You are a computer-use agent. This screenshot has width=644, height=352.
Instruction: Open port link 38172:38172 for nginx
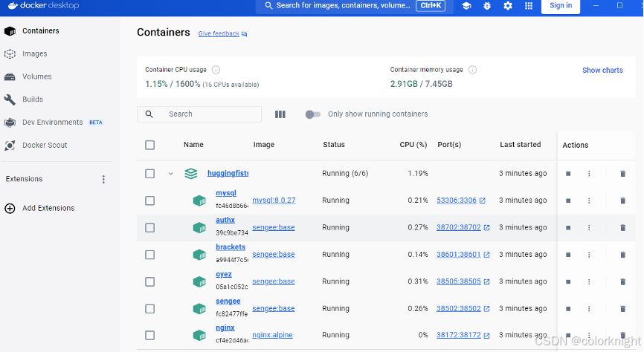click(458, 335)
